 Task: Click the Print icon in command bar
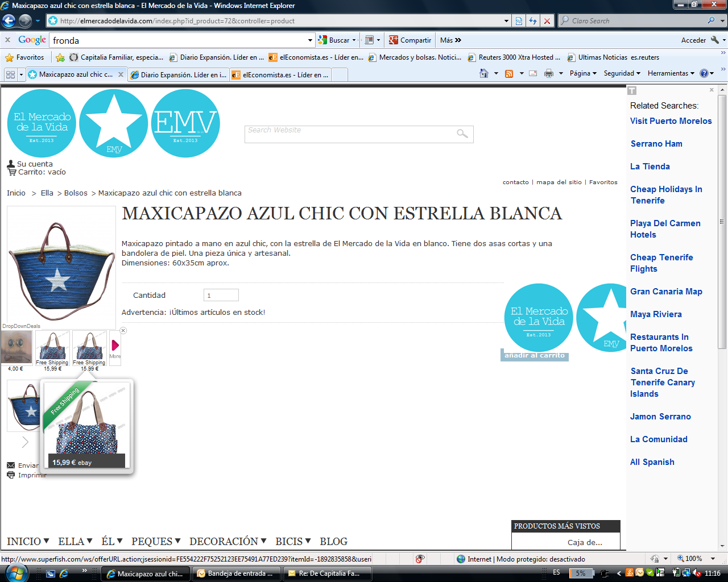point(549,73)
